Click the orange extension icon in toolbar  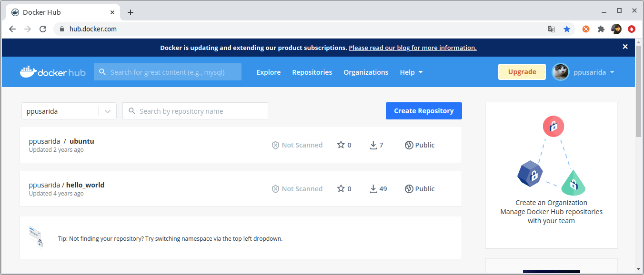(x=586, y=29)
